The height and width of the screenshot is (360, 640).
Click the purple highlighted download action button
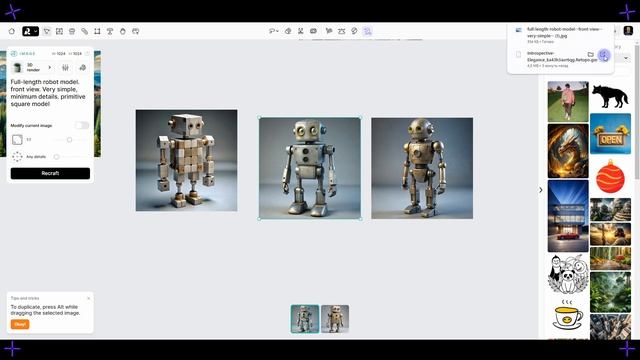604,55
